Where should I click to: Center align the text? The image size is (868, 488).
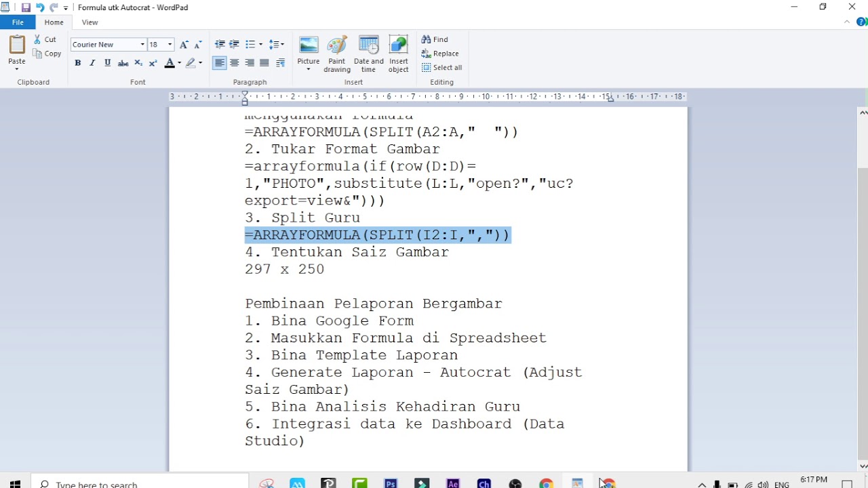click(x=235, y=63)
